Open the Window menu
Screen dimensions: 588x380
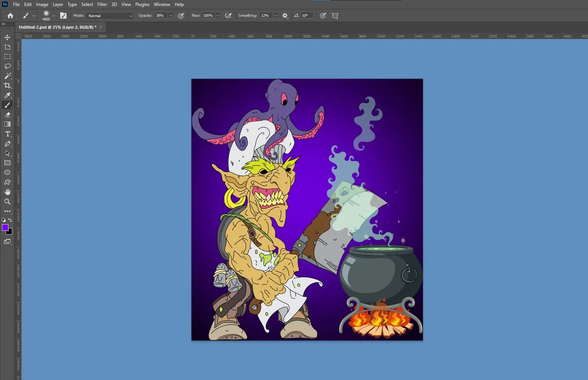(162, 5)
